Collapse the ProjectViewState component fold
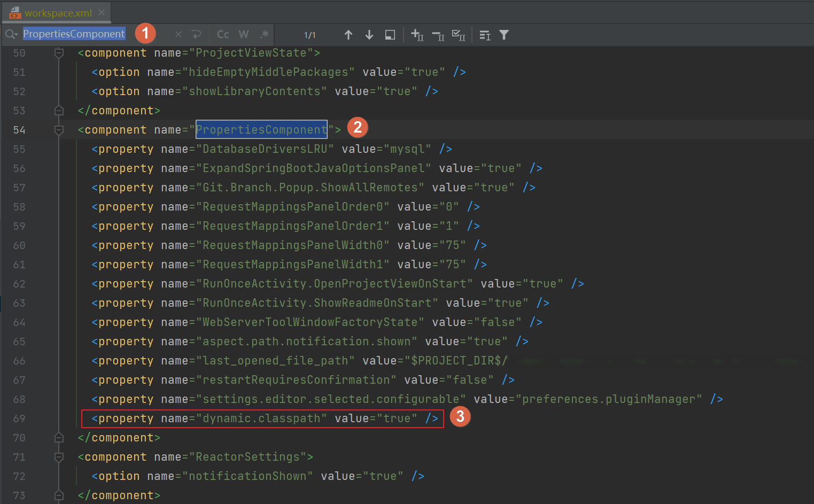 (x=59, y=53)
